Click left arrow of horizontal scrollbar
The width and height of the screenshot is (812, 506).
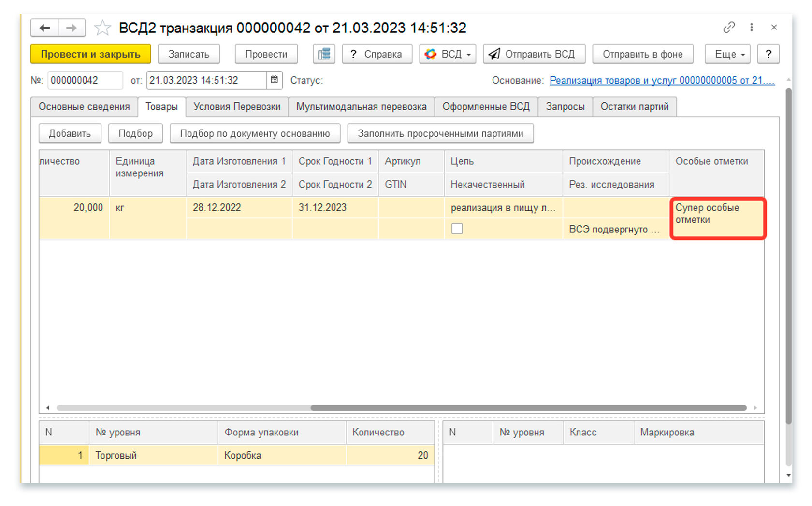(x=47, y=408)
